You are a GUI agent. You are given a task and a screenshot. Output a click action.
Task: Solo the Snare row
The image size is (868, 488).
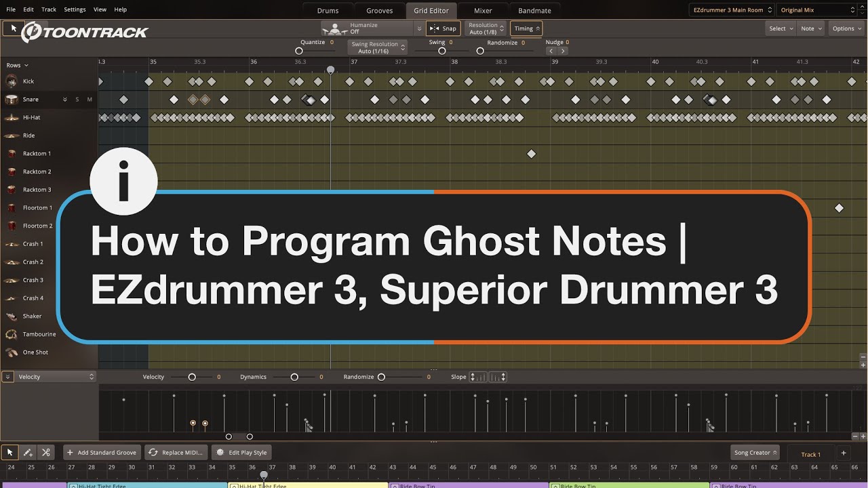click(77, 100)
